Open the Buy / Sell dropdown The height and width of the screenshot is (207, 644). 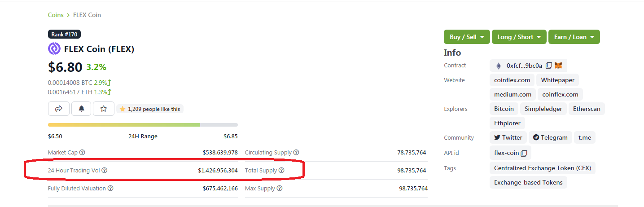[x=467, y=37]
